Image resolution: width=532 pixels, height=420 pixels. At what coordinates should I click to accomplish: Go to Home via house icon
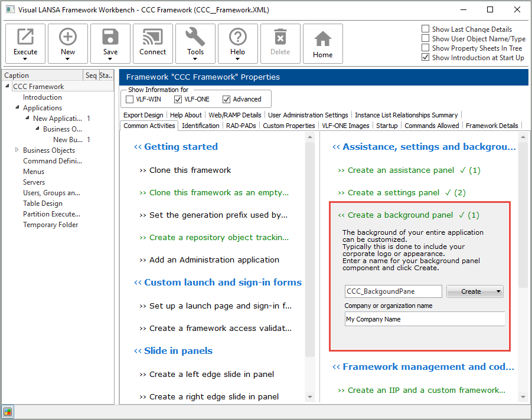322,39
